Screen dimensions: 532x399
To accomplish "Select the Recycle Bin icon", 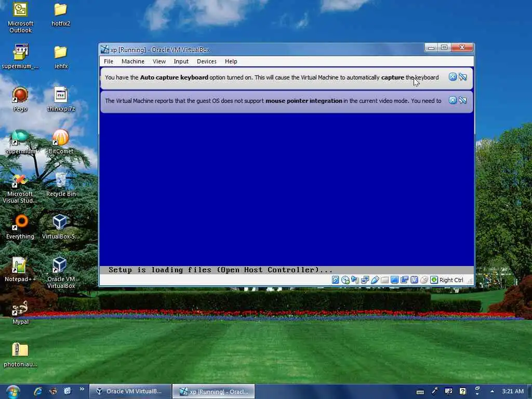I will pyautogui.click(x=61, y=184).
